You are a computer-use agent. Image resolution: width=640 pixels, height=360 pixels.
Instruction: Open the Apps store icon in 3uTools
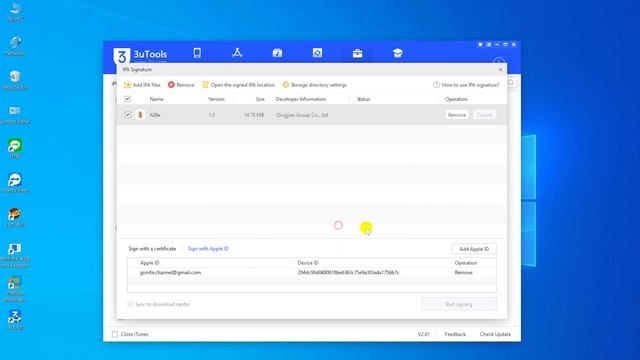point(237,53)
